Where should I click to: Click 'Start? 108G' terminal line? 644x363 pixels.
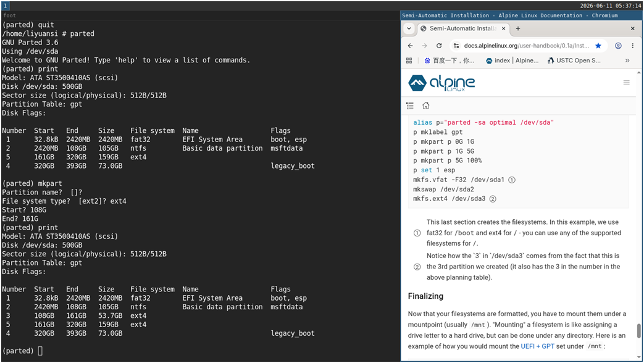click(x=24, y=210)
